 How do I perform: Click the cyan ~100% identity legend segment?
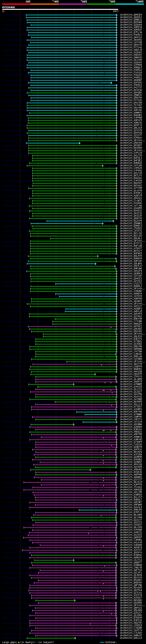(x=130, y=4)
